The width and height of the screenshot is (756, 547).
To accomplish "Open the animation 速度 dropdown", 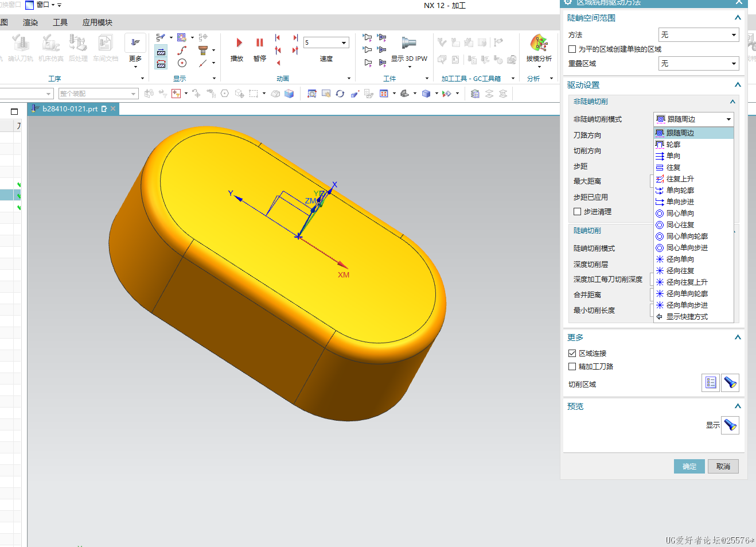I will (326, 42).
